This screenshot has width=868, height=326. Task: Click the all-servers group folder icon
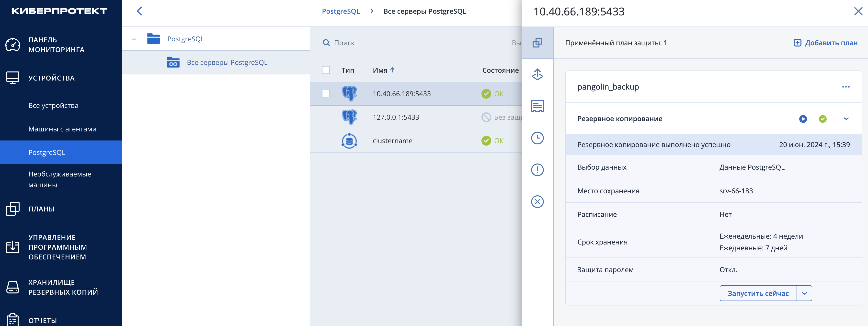(x=173, y=62)
